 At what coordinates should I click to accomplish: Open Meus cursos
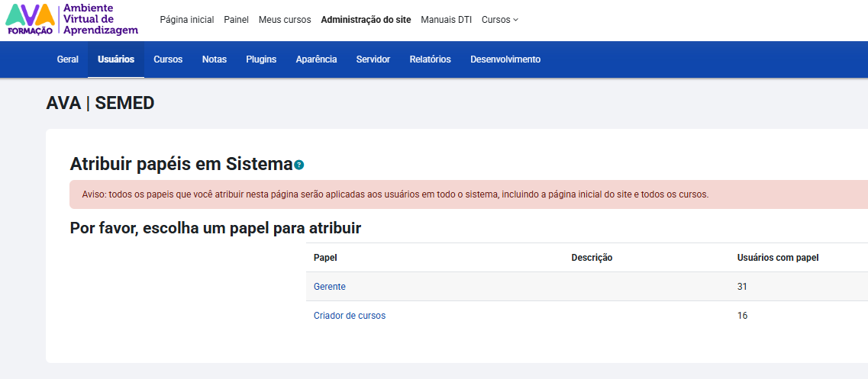pos(285,20)
